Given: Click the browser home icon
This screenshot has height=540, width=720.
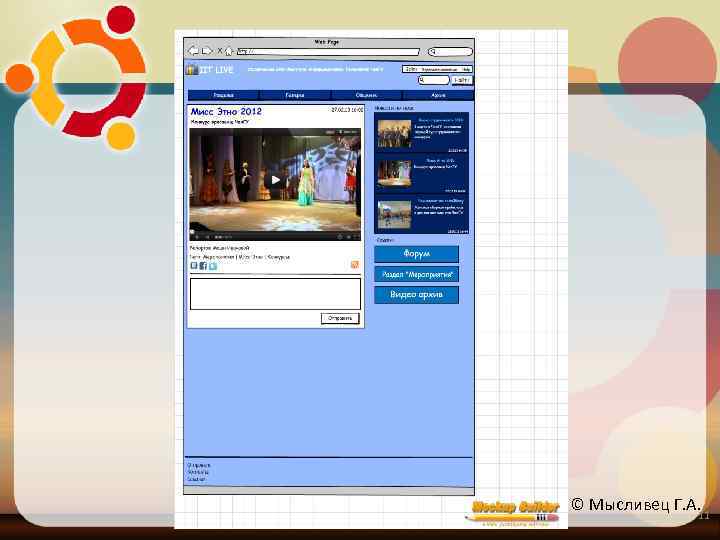Looking at the screenshot, I should 229,51.
